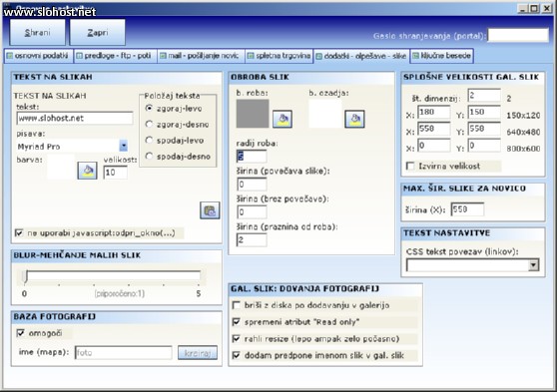The image size is (557, 392).
Task: Toggle dodam predpone imenom slik
Action: pos(236,355)
